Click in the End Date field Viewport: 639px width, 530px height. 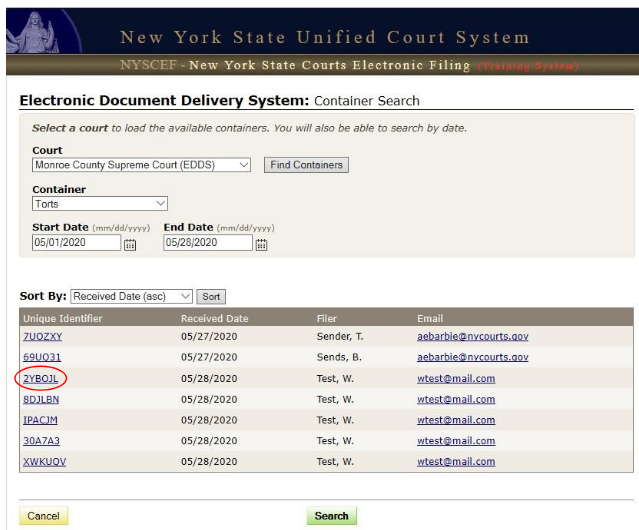click(x=208, y=243)
